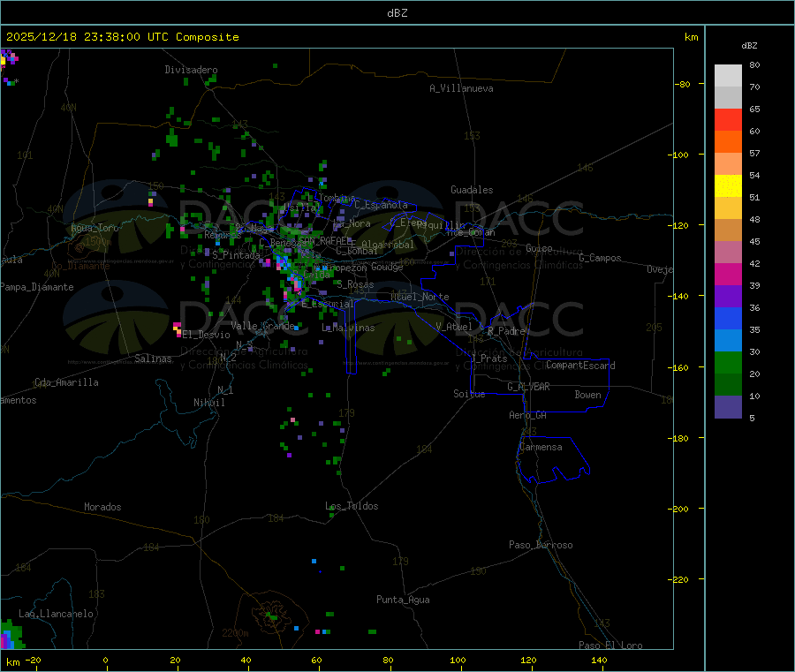Select the Valle_Grande label

(262, 326)
